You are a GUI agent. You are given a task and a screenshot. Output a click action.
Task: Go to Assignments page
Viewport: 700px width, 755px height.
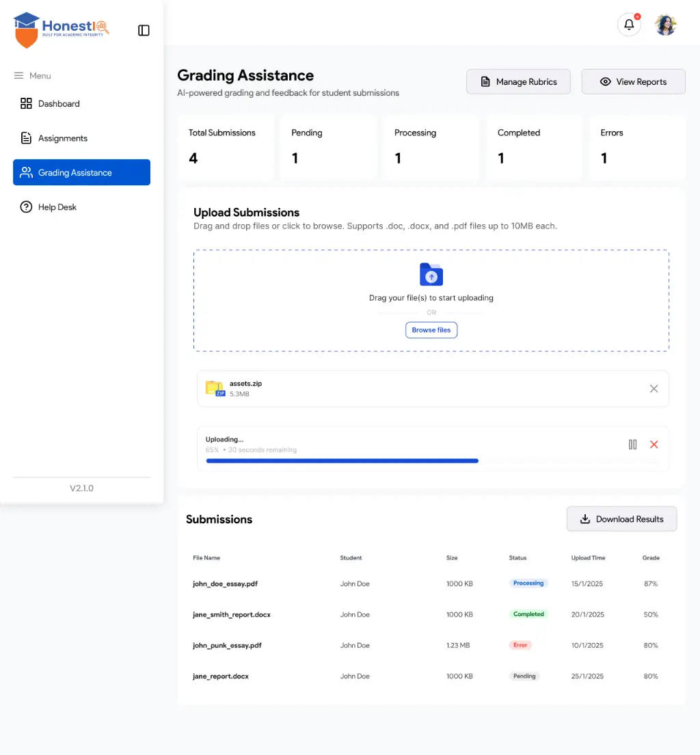click(62, 138)
